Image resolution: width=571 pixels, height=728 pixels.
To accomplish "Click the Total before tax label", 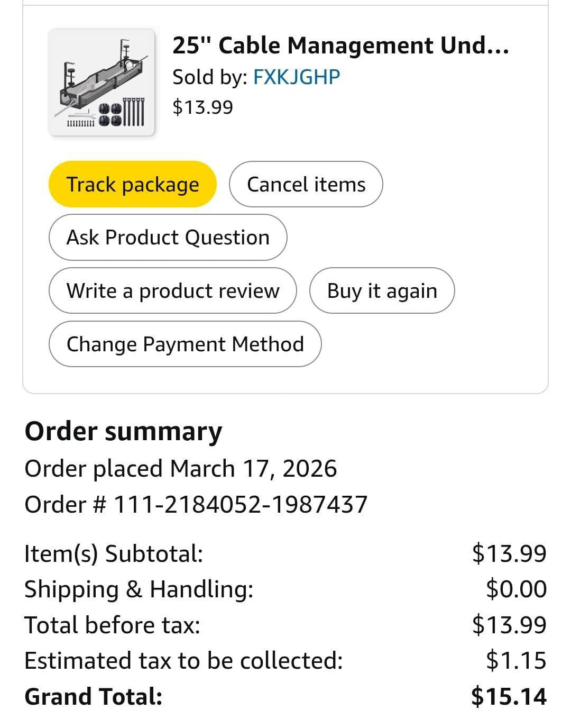I will coord(113,625).
